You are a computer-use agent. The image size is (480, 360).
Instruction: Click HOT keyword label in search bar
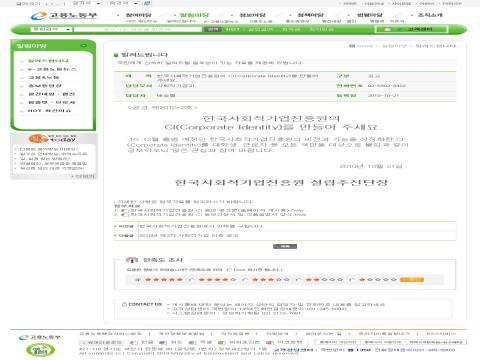(x=233, y=29)
